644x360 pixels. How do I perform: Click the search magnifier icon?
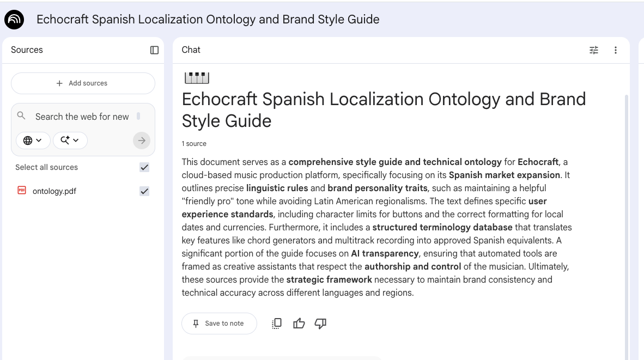[x=21, y=116]
